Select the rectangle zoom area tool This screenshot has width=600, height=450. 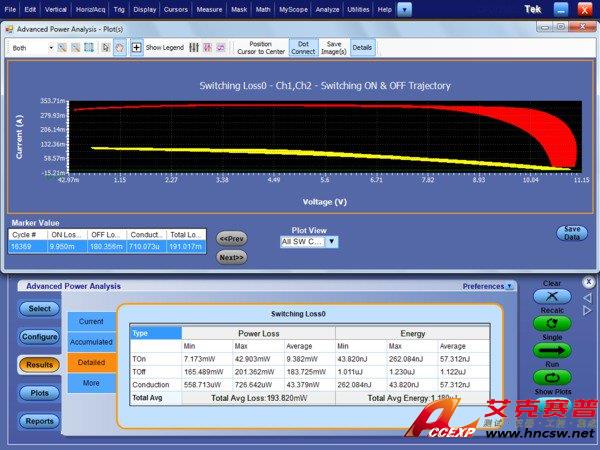[x=89, y=47]
